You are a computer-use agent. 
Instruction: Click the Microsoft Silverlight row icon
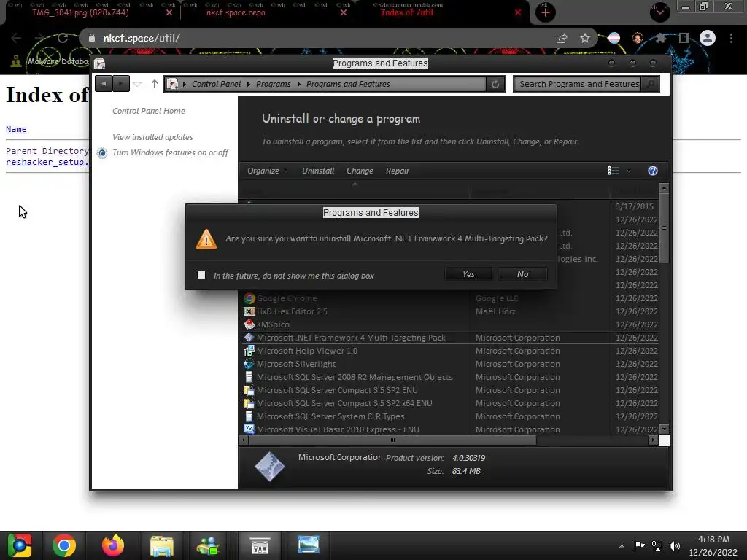(x=249, y=364)
